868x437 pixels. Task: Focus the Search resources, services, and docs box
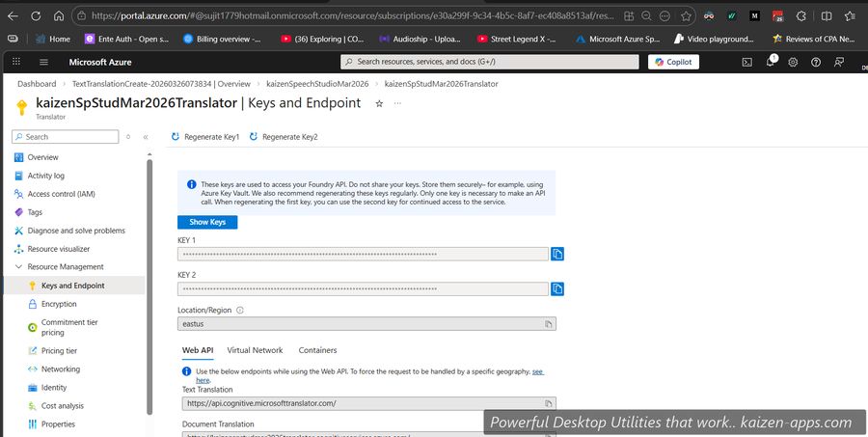(489, 62)
